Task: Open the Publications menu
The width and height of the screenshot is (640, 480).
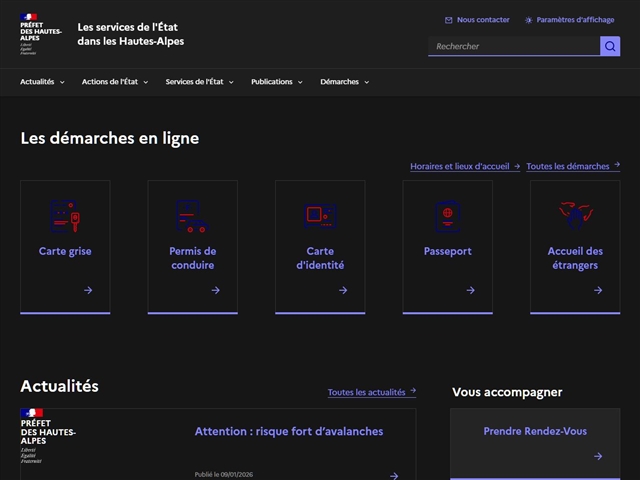Action: (x=276, y=82)
